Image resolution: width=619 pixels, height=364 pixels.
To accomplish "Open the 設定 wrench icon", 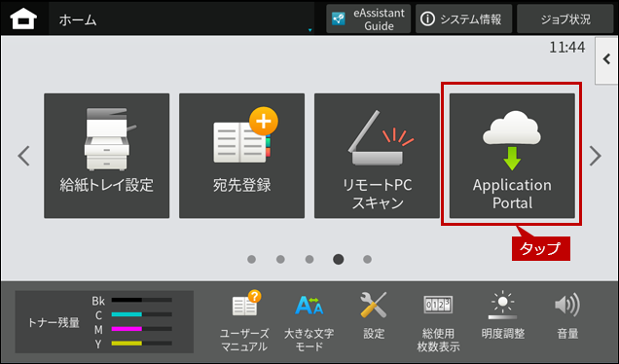I will [374, 315].
